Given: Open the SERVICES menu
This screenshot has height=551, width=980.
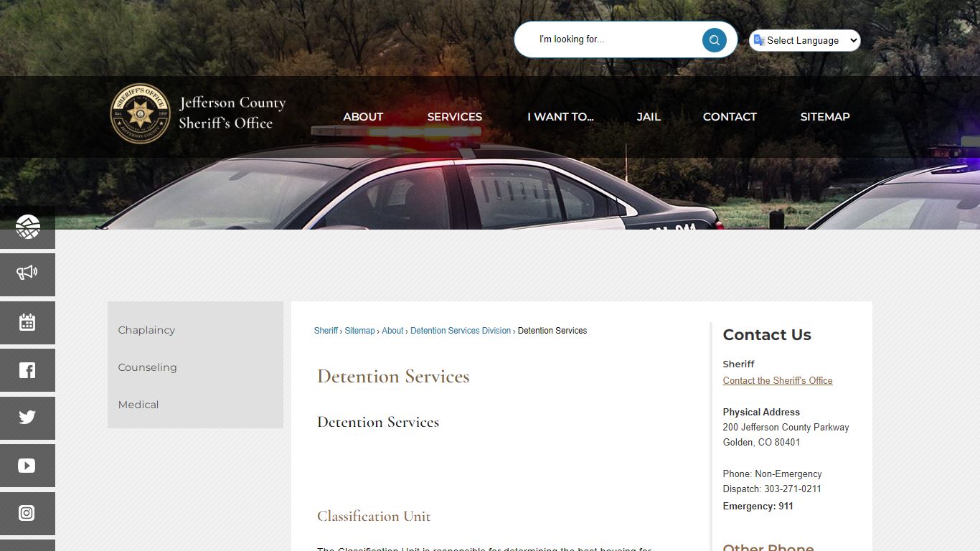Looking at the screenshot, I should click(x=455, y=117).
